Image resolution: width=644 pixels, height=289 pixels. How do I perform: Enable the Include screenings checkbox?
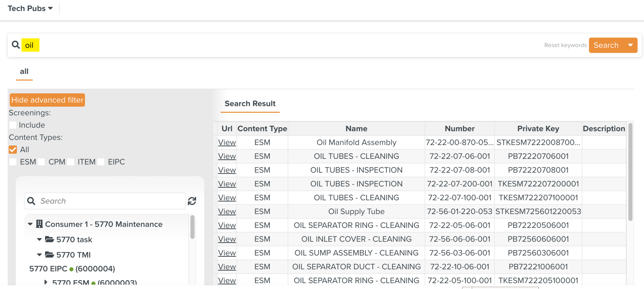pyautogui.click(x=13, y=125)
